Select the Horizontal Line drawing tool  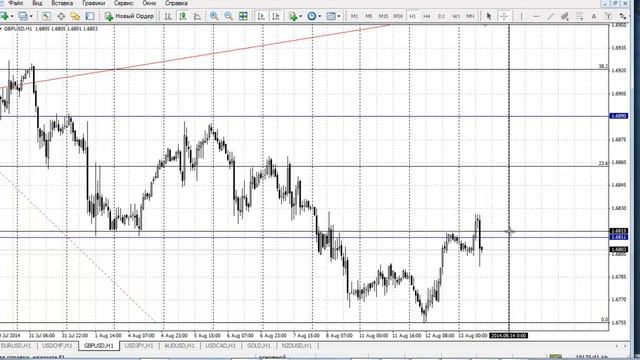click(536, 16)
